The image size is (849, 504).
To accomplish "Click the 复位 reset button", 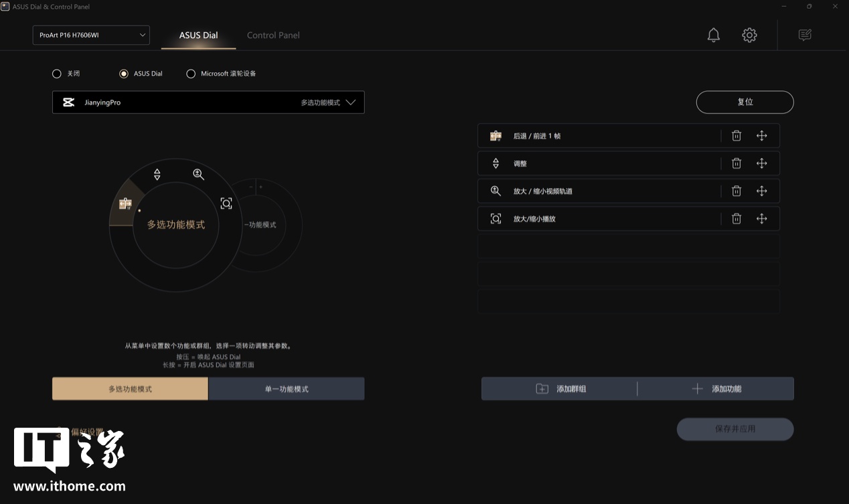I will pyautogui.click(x=745, y=102).
